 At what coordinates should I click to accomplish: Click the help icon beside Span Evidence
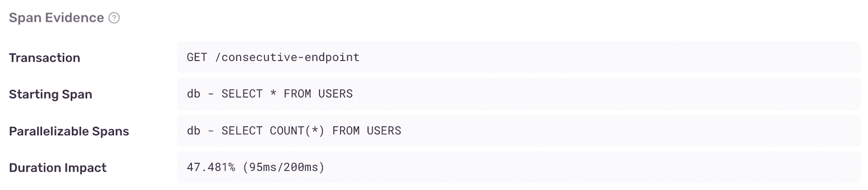[x=114, y=18]
